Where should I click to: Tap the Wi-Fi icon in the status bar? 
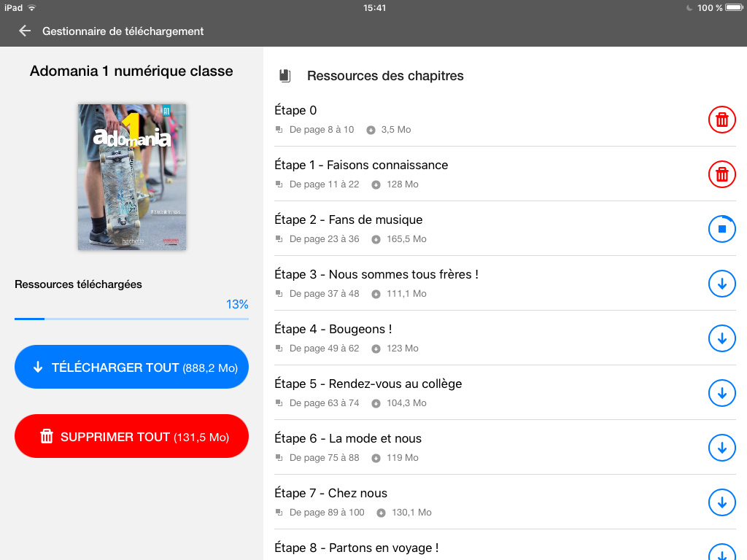click(x=32, y=7)
